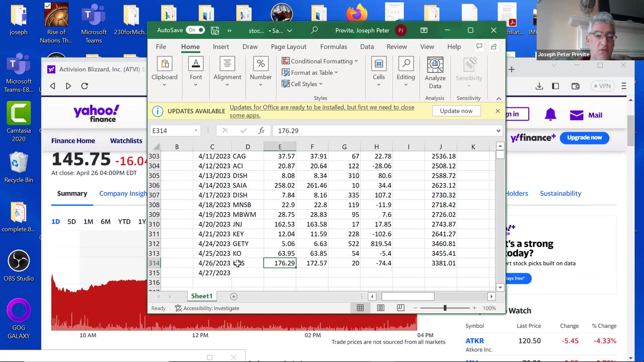The image size is (644, 362).
Task: Click the Ribbon Display Options icon
Action: tap(424, 30)
